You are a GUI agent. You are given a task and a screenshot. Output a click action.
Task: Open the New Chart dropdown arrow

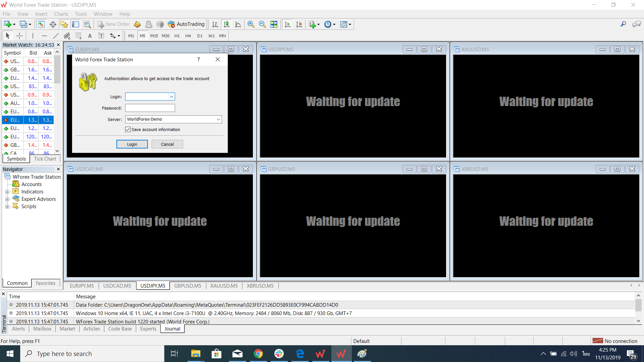[14, 24]
